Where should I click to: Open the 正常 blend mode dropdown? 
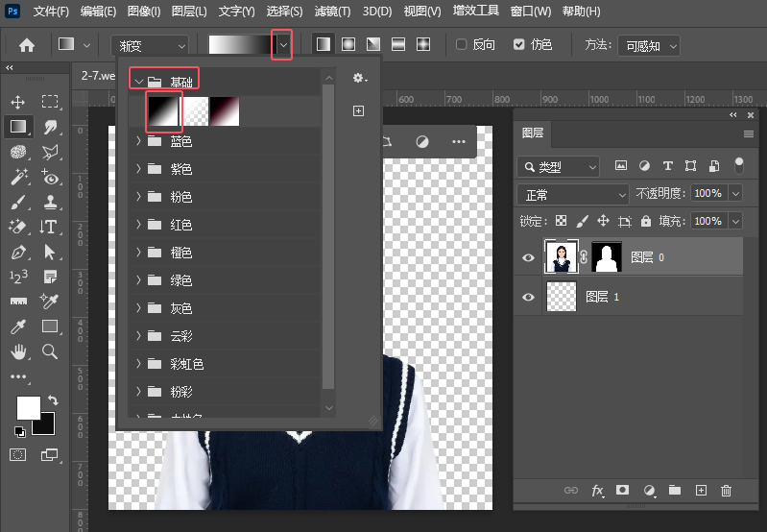tap(573, 195)
